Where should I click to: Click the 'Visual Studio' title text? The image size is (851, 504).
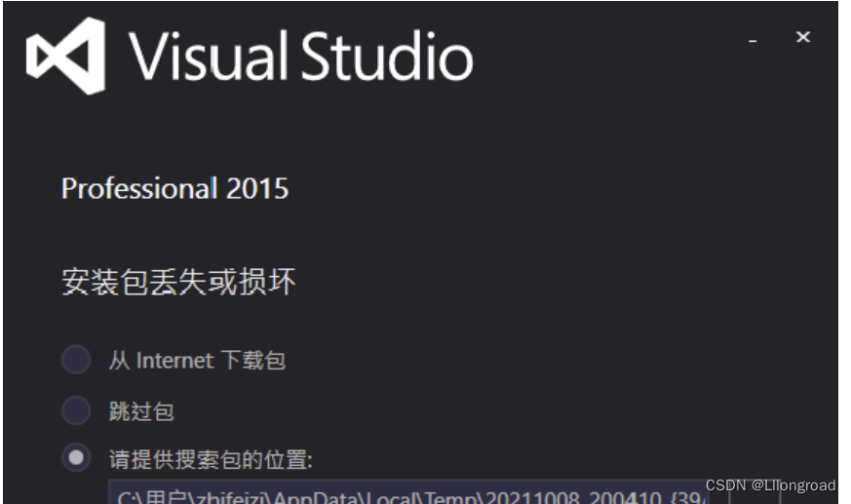coord(300,56)
